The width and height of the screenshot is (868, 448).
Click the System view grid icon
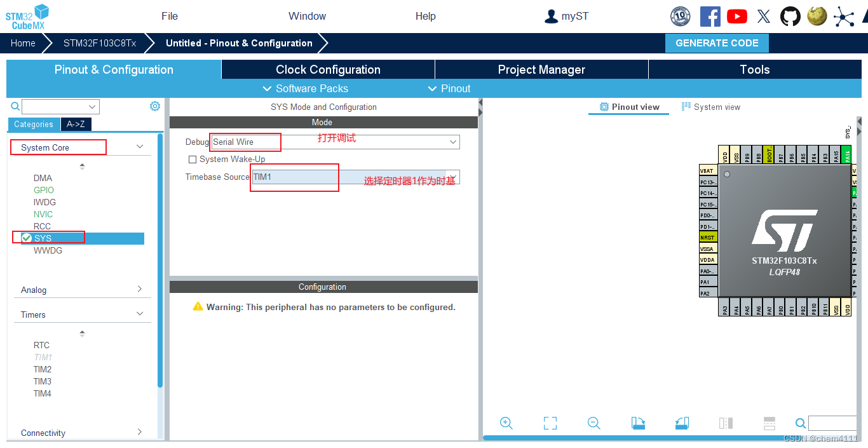(686, 107)
